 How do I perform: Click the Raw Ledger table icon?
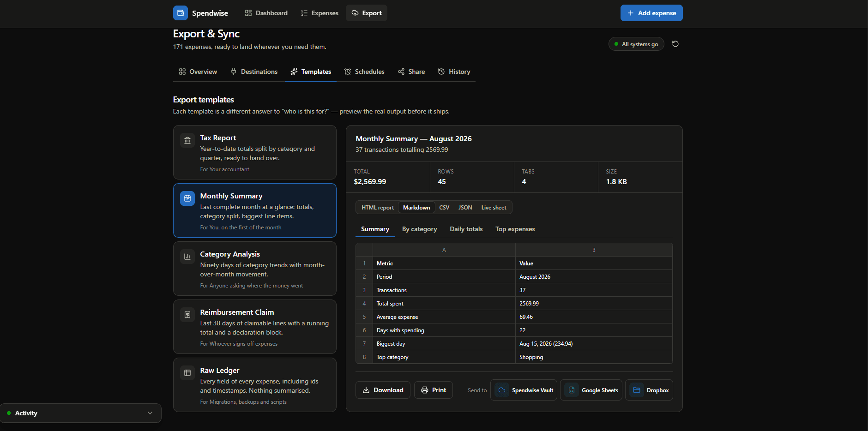pos(187,373)
